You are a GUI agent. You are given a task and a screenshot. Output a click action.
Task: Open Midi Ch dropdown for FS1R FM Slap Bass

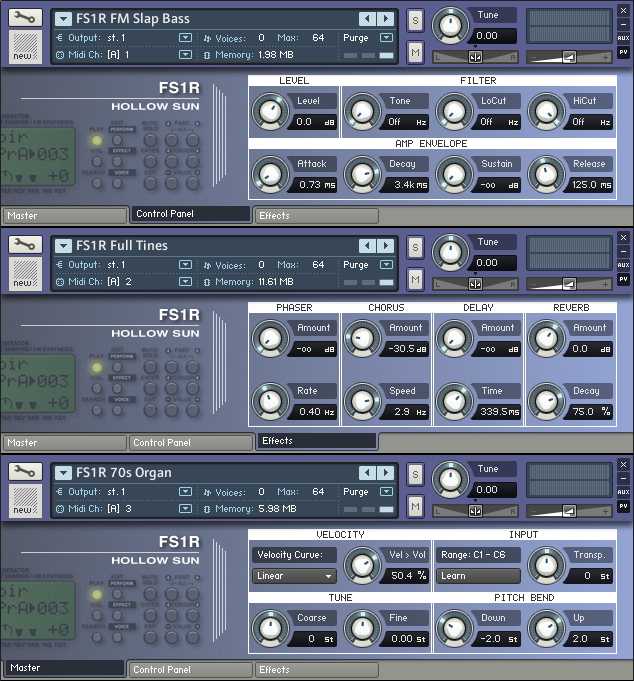coord(185,54)
